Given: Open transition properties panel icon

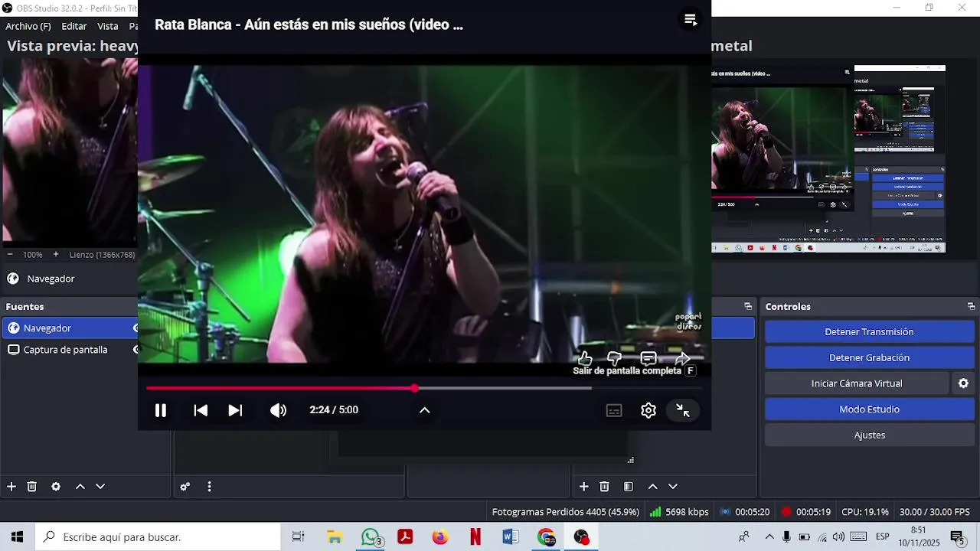Looking at the screenshot, I should [x=629, y=487].
